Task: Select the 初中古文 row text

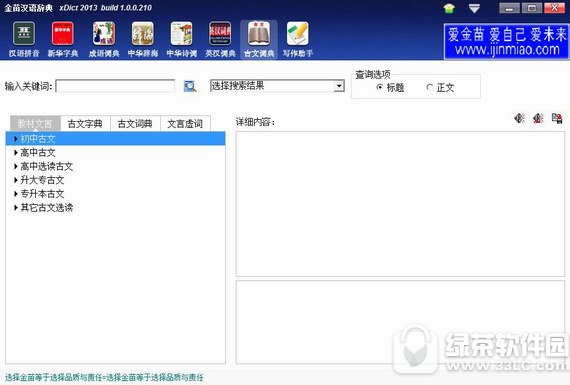Action: pos(38,139)
